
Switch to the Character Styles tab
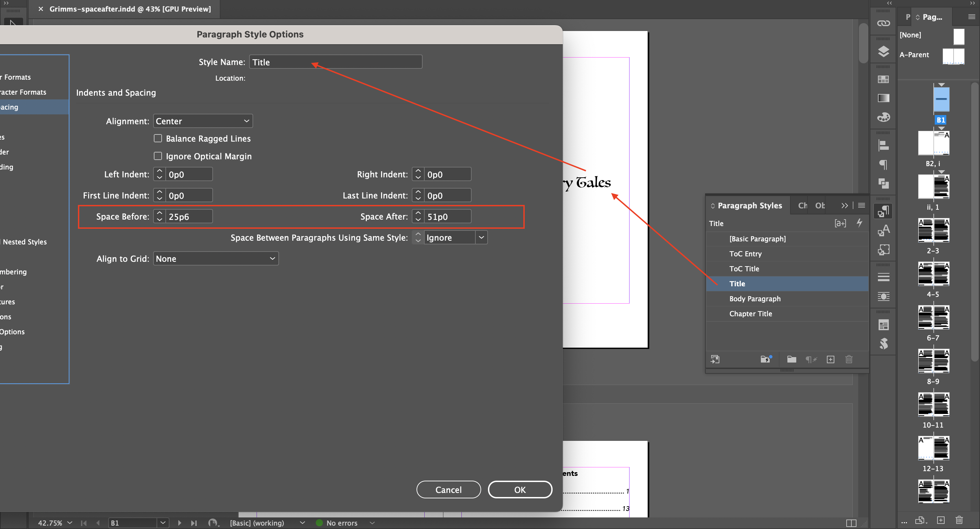(x=802, y=205)
